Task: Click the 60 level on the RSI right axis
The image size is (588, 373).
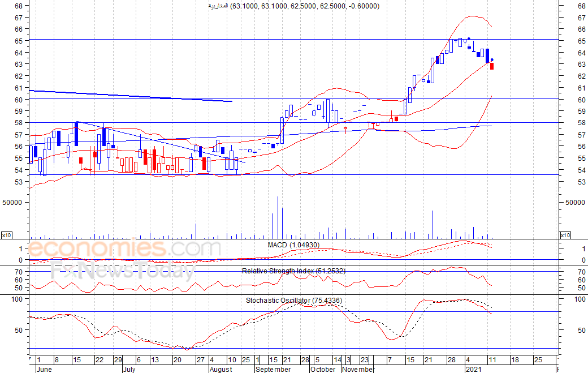Action: coord(582,280)
